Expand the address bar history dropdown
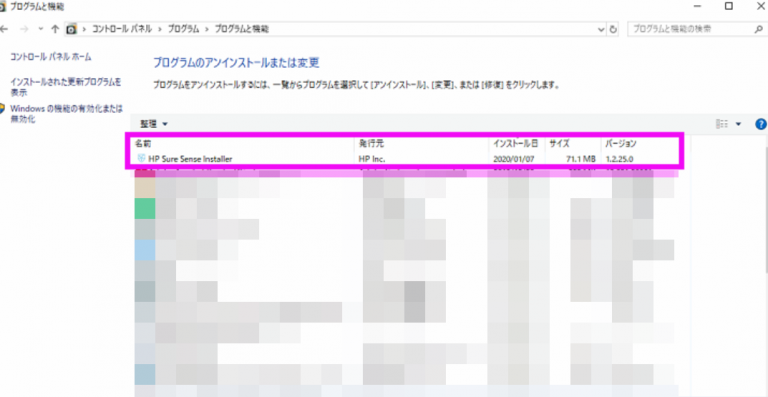Screen dimensions: 768x397 click(x=601, y=29)
